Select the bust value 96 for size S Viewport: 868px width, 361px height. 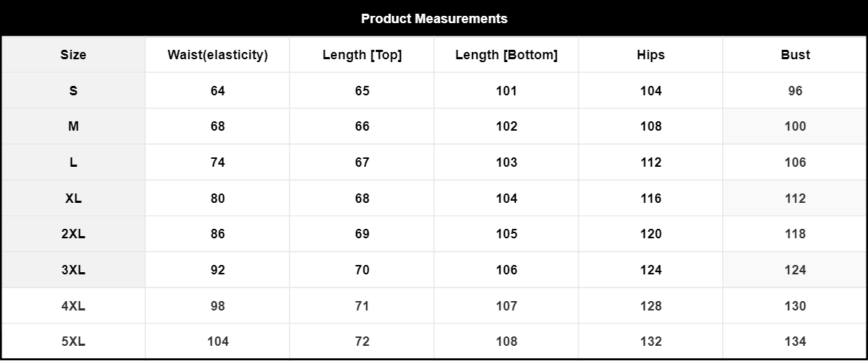point(795,91)
